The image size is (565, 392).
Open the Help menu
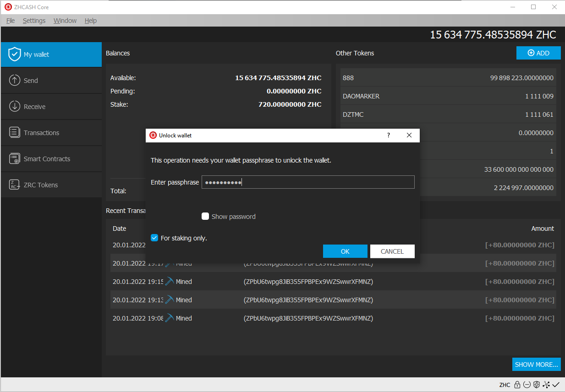coord(91,21)
